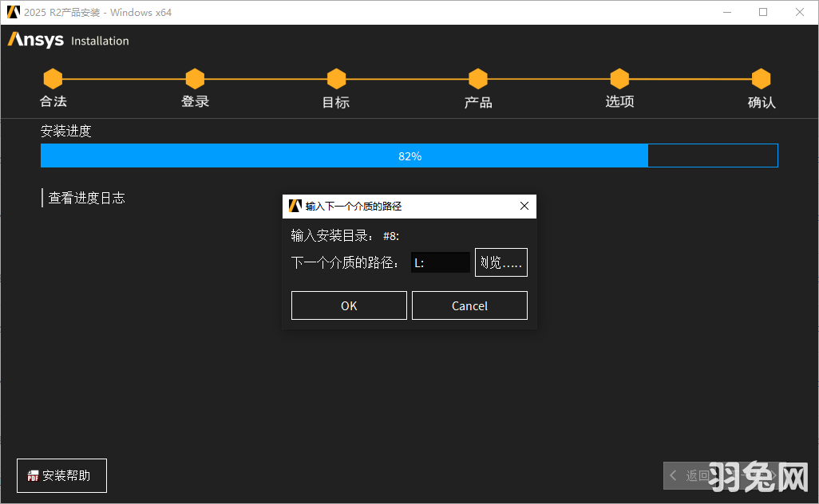Click the 选项 step hexagon icon
Screen dimensions: 819x504
[619, 78]
